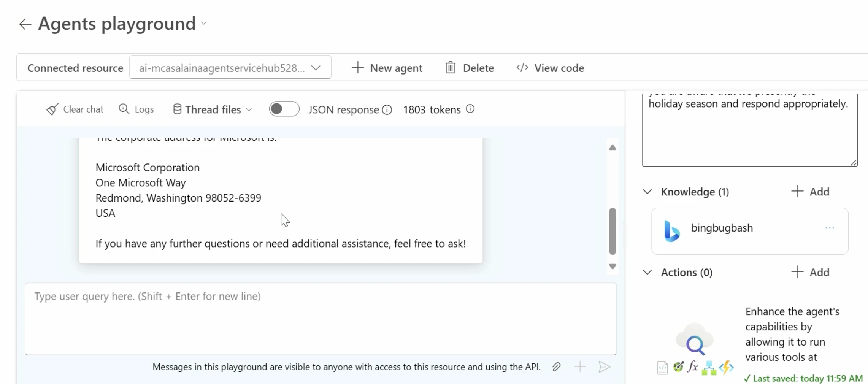Add message with the plus icon

click(x=580, y=367)
